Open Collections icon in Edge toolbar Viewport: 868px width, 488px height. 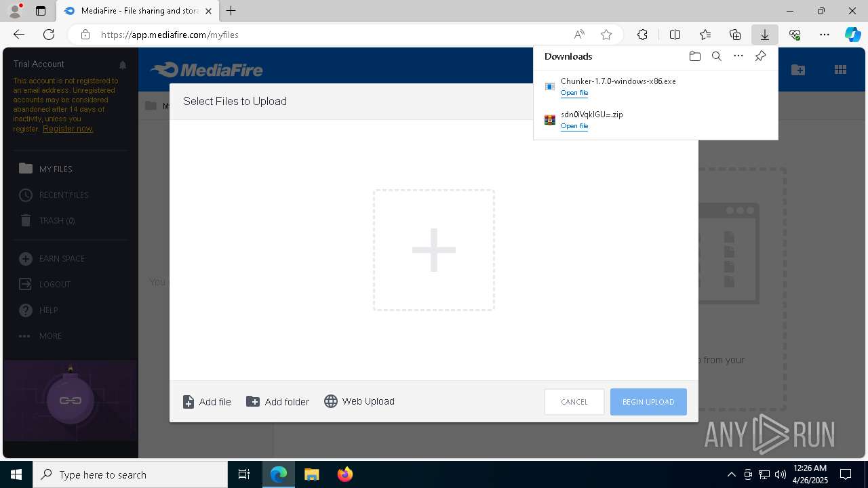coord(735,35)
